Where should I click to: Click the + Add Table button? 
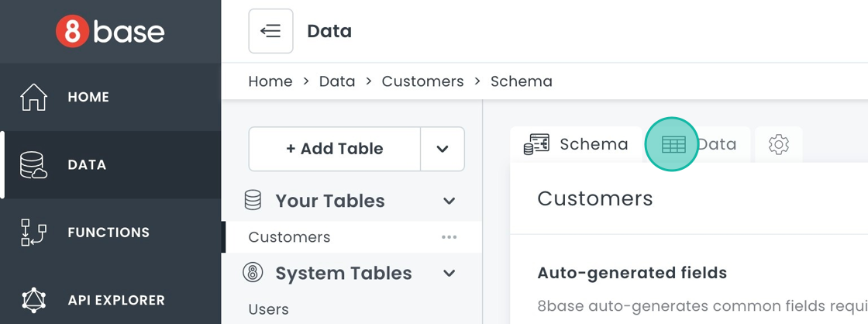tap(334, 149)
